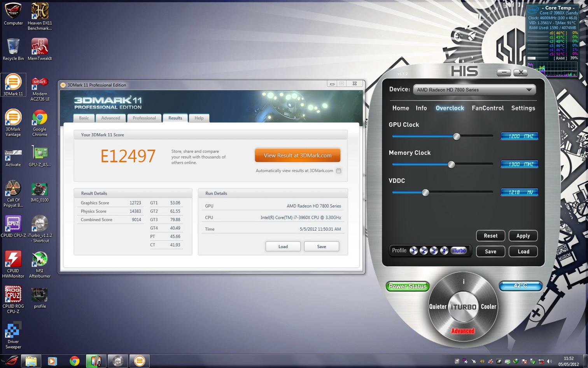Click Load in the HIS iTurbo panel
The image size is (588, 368).
[x=523, y=252]
